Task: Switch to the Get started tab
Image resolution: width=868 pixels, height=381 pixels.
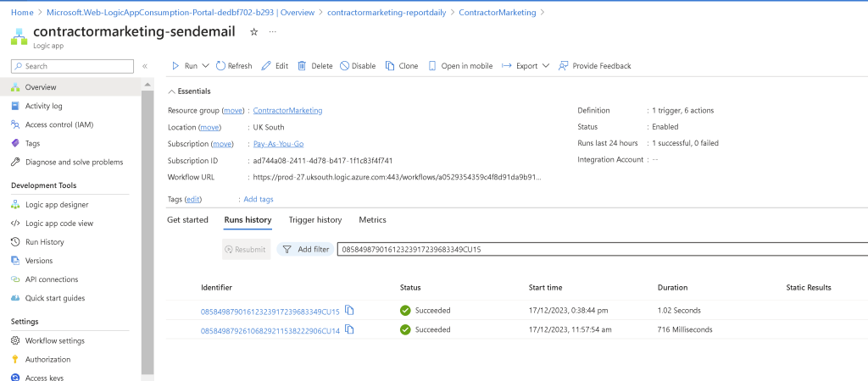Action: 187,219
